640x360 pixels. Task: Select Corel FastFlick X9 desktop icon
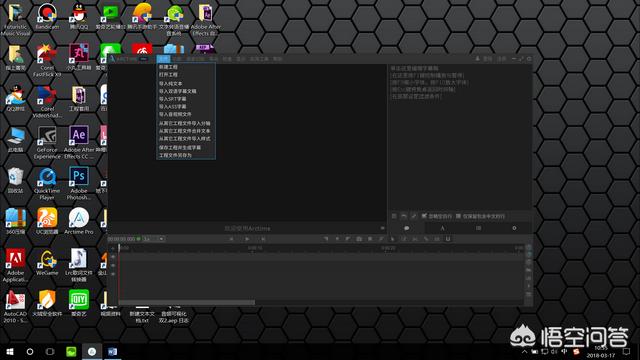point(47,61)
